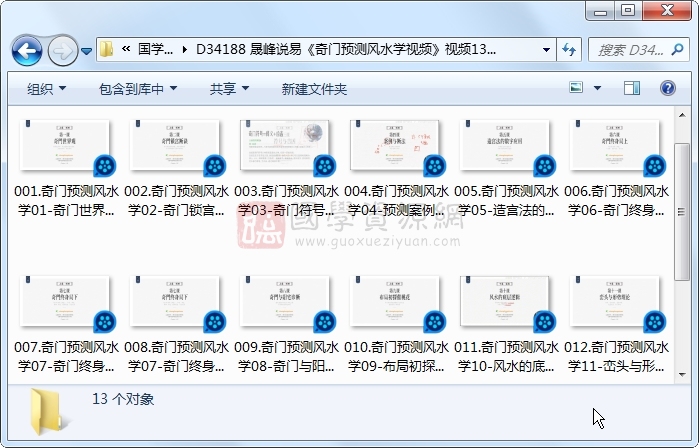Select the D34188 folder breadcrumb
699x448 pixels.
coord(345,49)
